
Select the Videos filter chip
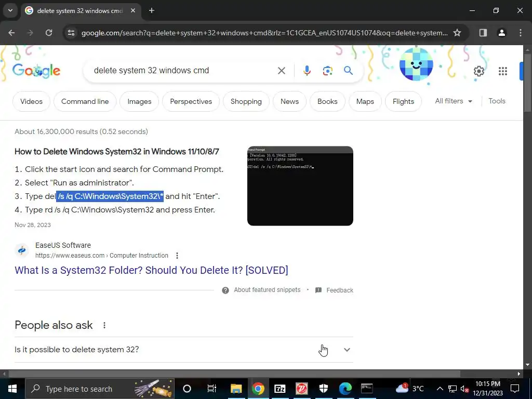point(31,101)
